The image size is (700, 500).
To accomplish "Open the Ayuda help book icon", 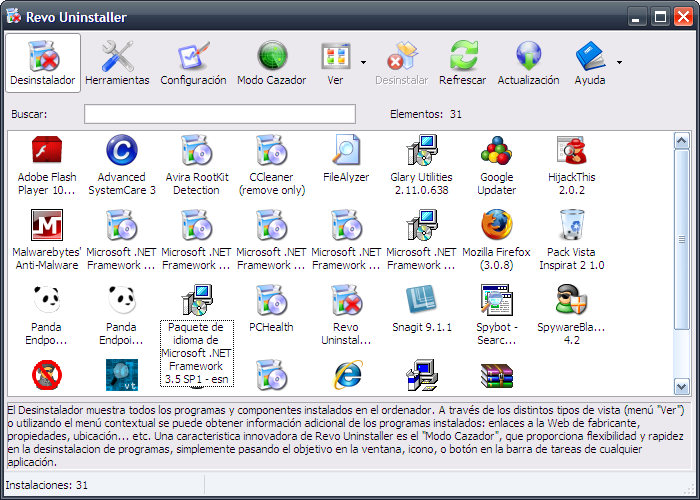I will click(x=590, y=63).
